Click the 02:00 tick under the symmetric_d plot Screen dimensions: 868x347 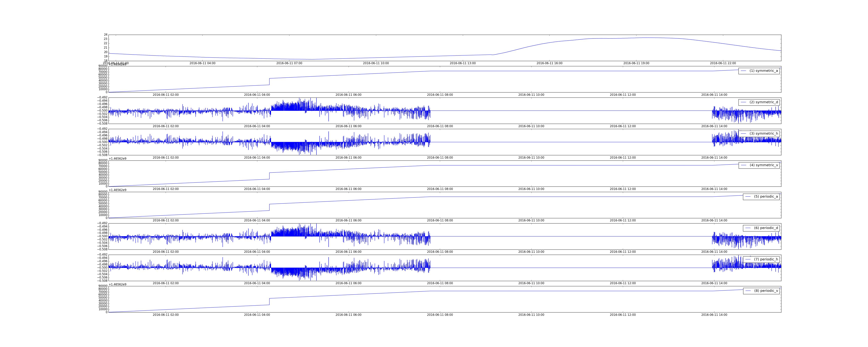click(166, 126)
